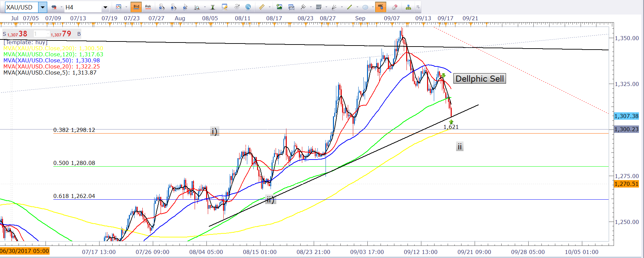Screen dimensions: 644x258
Task: Open the chart type dropdown arrow
Action: 125,7
